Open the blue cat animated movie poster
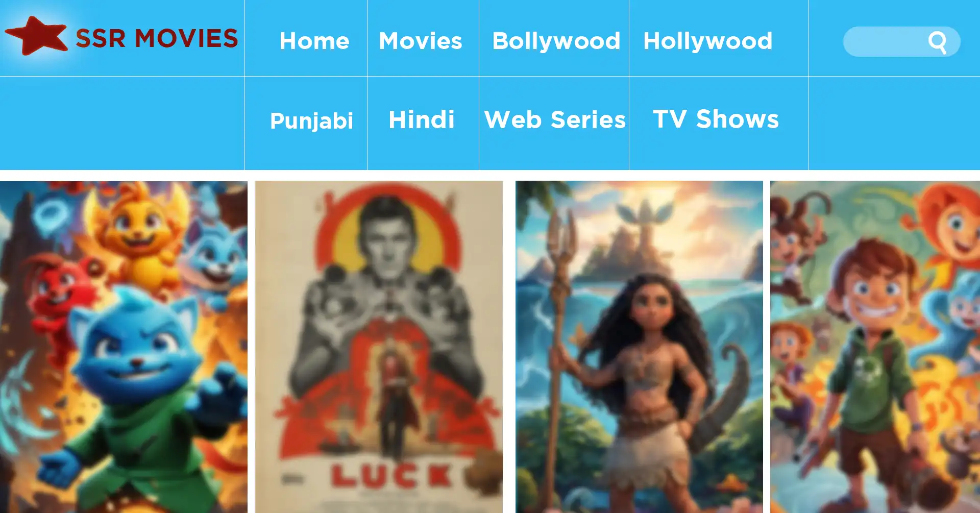980x513 pixels. pyautogui.click(x=124, y=347)
